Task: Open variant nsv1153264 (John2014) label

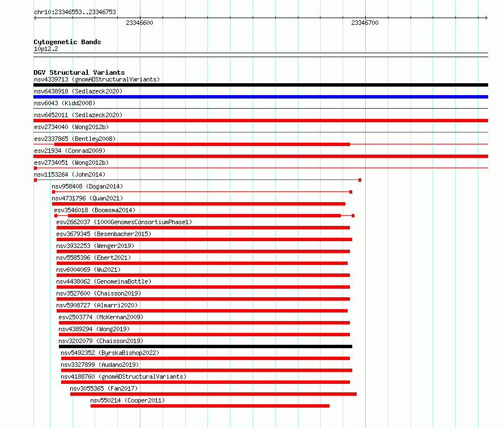Action: coord(70,174)
